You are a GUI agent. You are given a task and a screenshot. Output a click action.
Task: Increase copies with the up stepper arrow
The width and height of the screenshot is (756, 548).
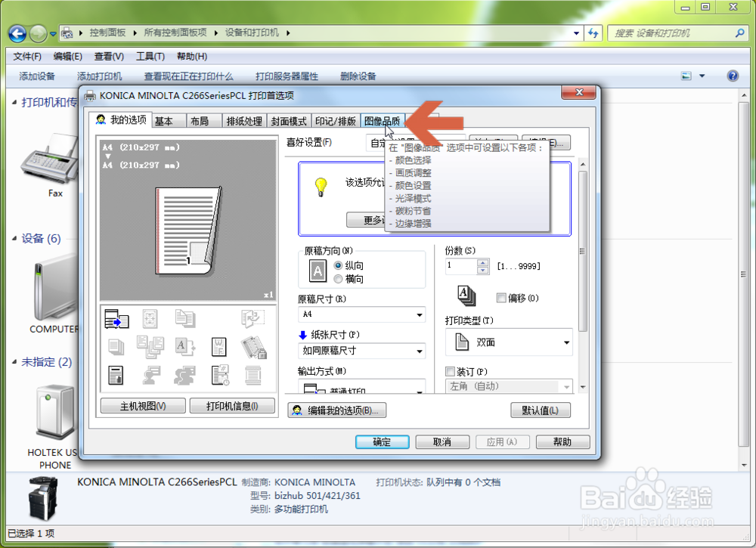point(482,263)
